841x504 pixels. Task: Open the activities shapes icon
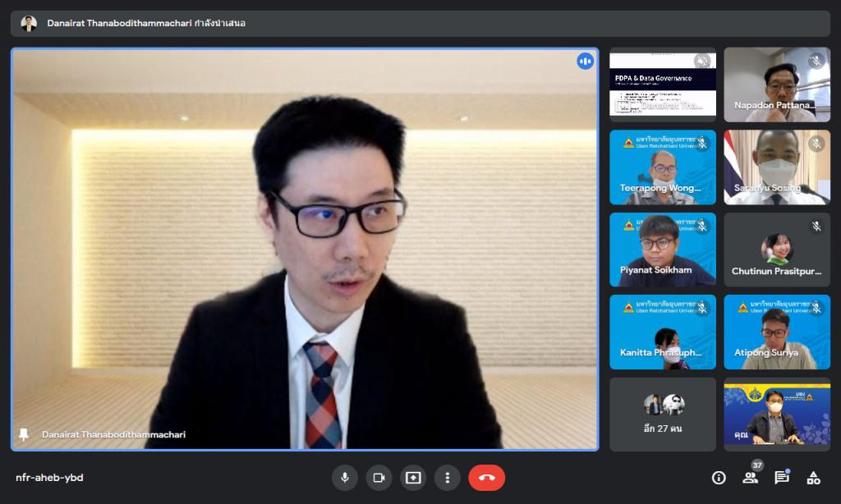click(813, 478)
